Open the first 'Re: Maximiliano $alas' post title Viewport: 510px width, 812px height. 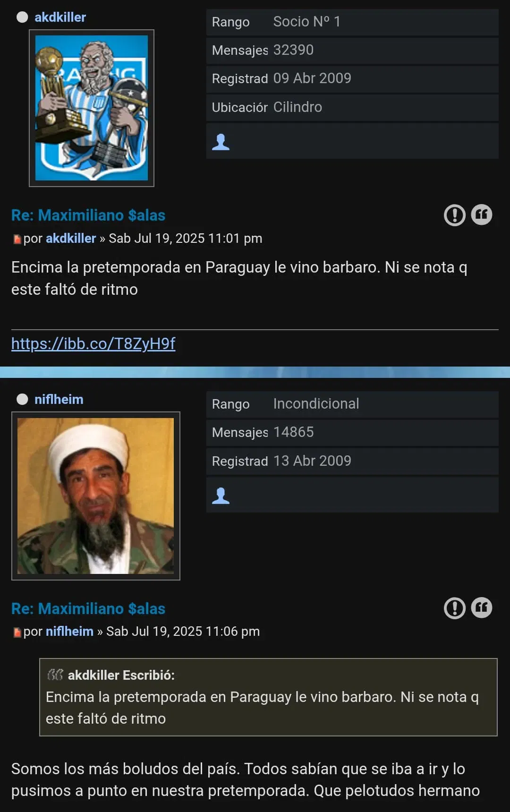[88, 215]
